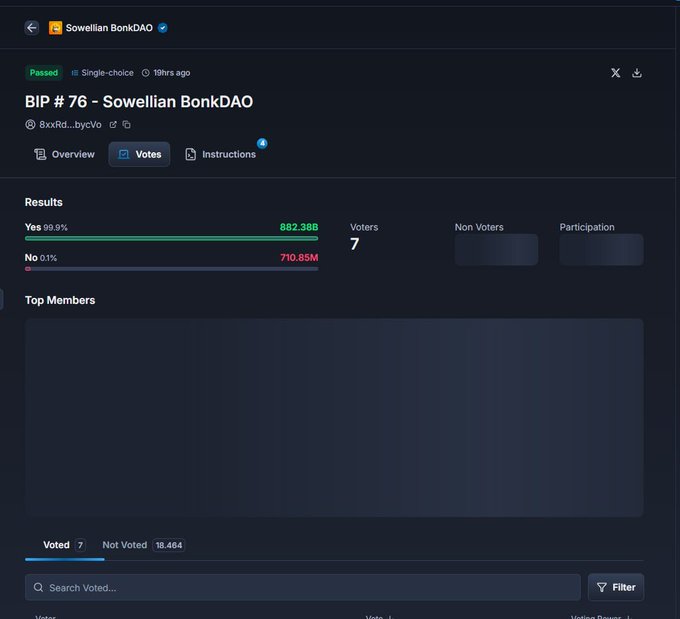Viewport: 680px width, 619px height.
Task: Download the proposal using the download icon
Action: pyautogui.click(x=637, y=73)
